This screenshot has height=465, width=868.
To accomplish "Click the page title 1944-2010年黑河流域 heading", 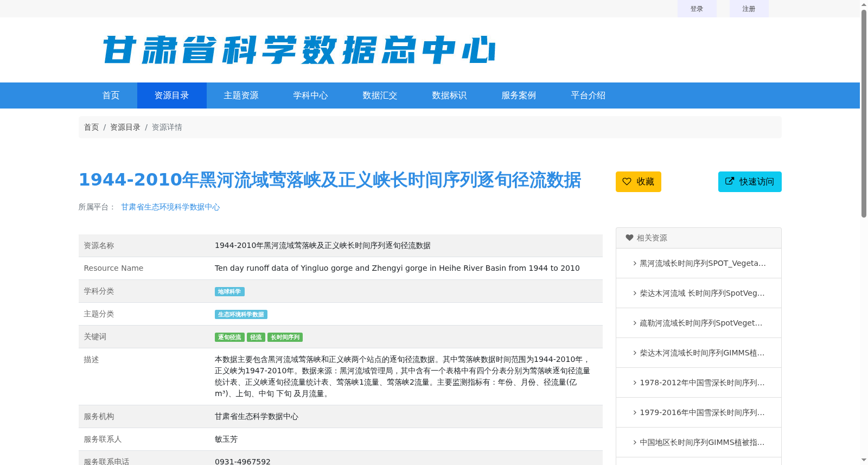I will [x=330, y=180].
